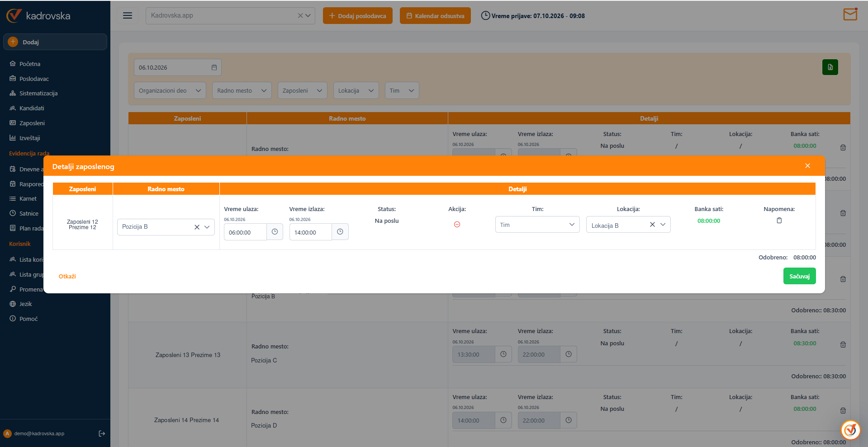The image size is (868, 447).
Task: Go to Sistematizacija in the sidebar
Action: coord(38,93)
